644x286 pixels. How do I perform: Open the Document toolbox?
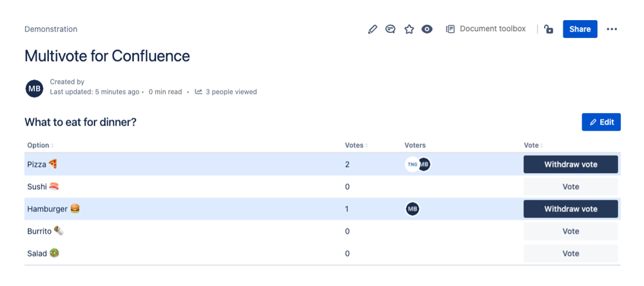click(486, 29)
